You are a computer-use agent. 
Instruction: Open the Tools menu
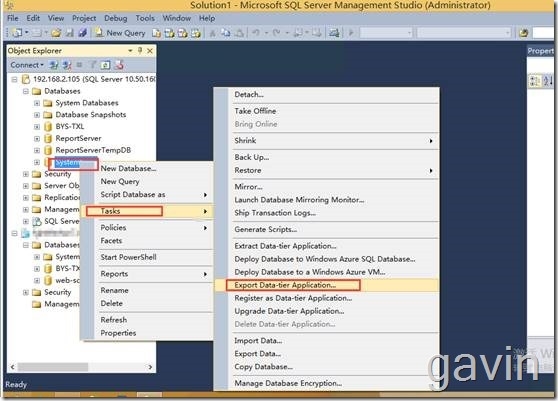click(x=145, y=18)
